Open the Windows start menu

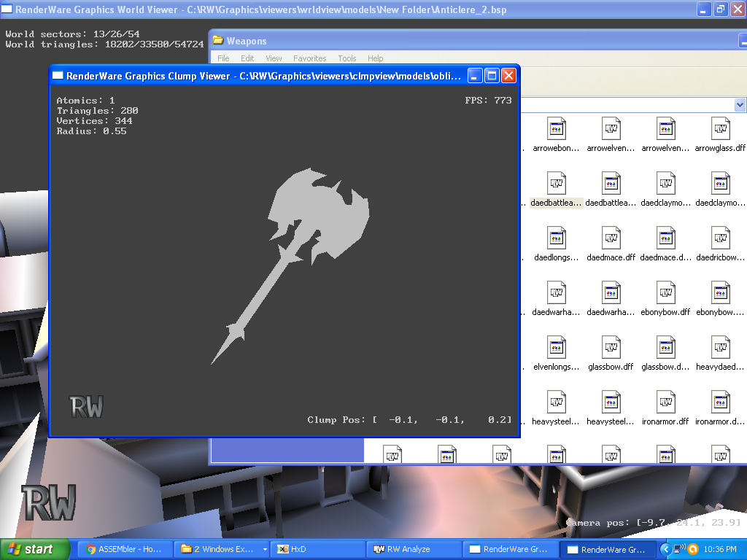pos(35,549)
